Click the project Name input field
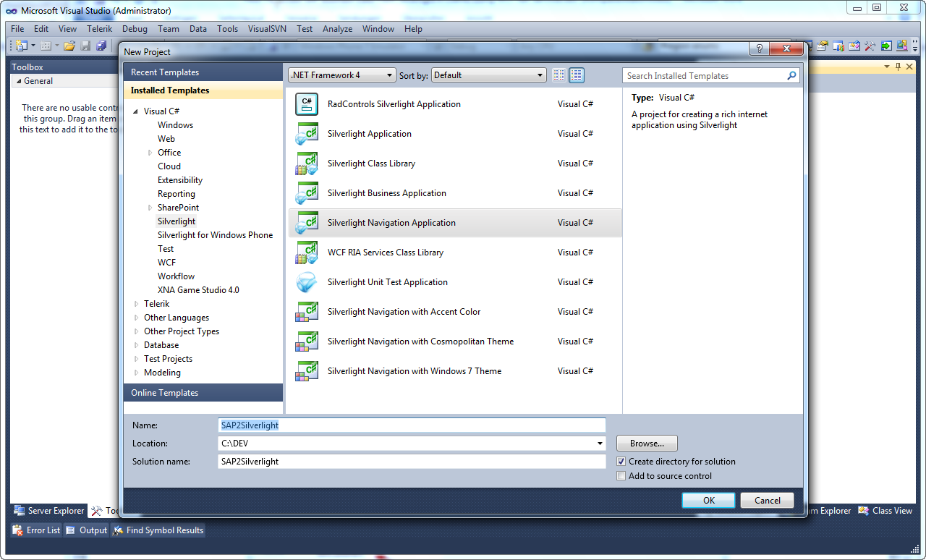Viewport: 926px width, 560px height. point(412,425)
